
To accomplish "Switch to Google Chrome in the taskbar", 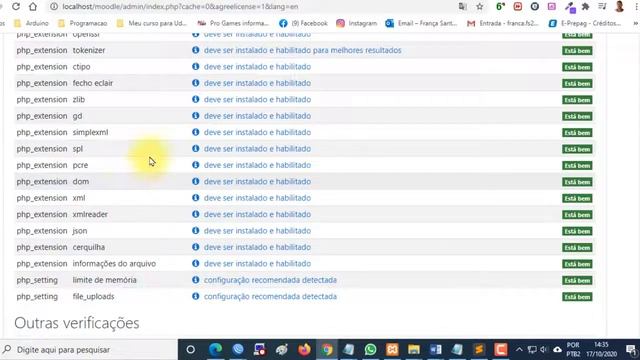I will [x=327, y=350].
